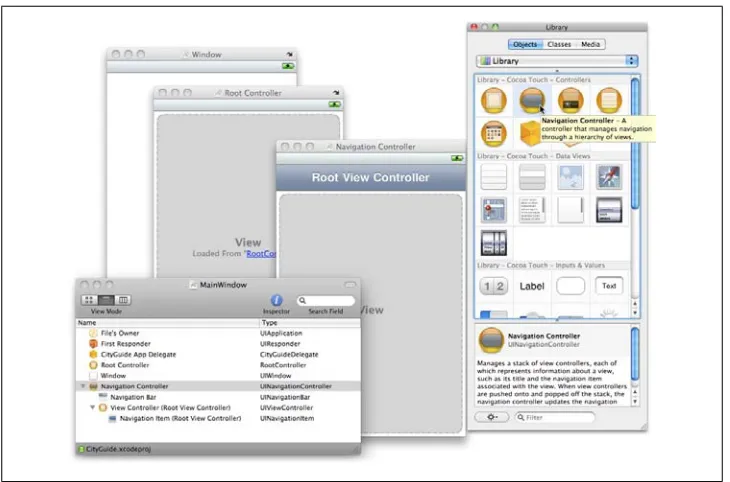Image resolution: width=730 pixels, height=482 pixels.
Task: Select the Root Controller row in MainWindow
Action: click(218, 365)
